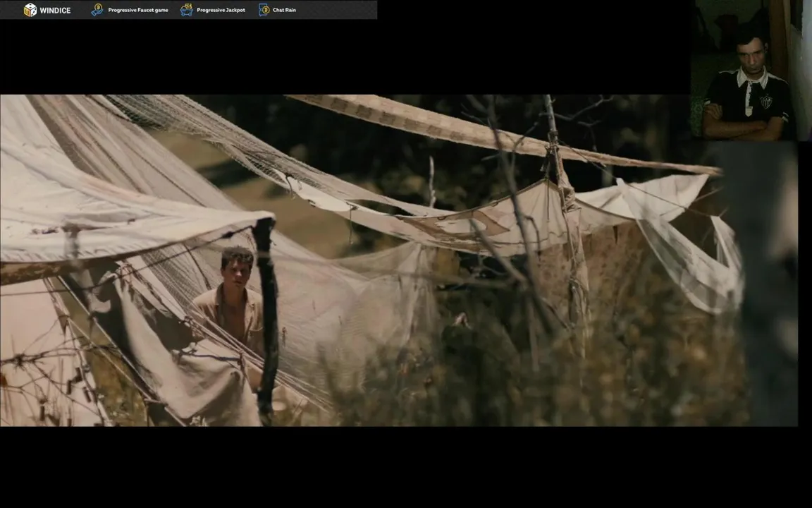Open the Progressive Jackpot link
The height and width of the screenshot is (508, 812).
(221, 10)
